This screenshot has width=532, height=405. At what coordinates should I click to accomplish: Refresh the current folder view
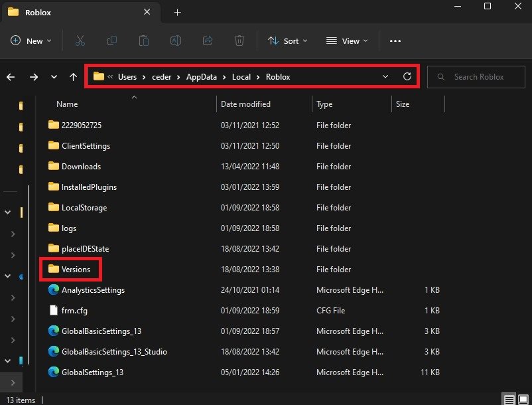click(407, 76)
